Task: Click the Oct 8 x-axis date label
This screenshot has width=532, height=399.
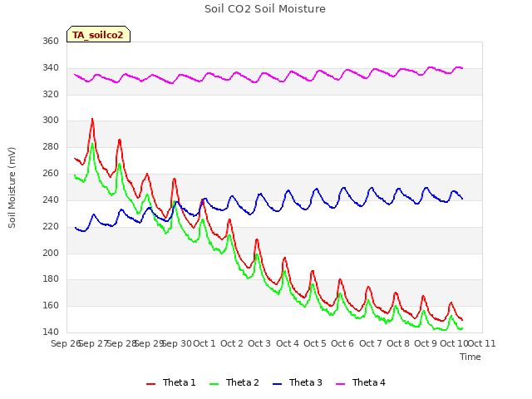Action: (x=398, y=343)
